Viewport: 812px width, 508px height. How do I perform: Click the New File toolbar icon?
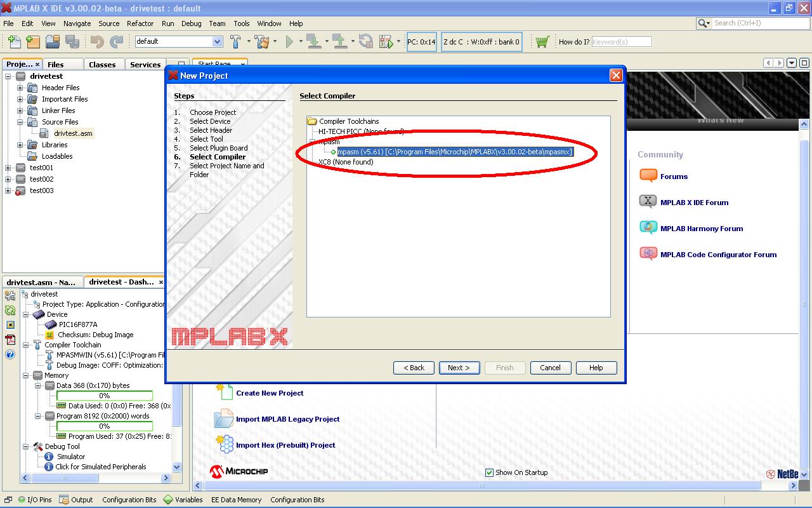coord(14,41)
